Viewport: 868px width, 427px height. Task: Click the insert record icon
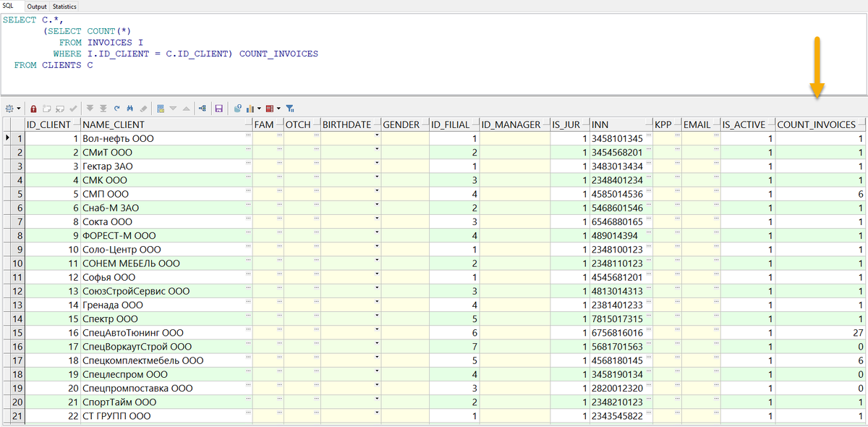point(46,109)
